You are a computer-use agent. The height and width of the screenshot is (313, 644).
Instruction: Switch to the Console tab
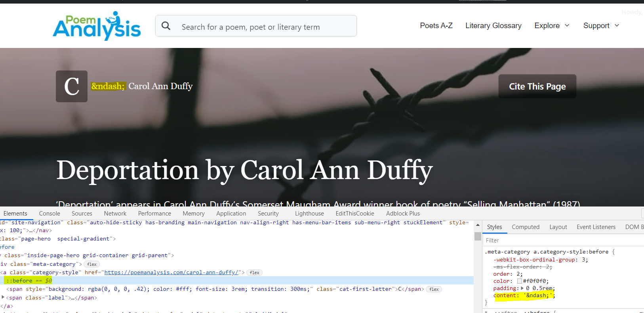coord(50,214)
